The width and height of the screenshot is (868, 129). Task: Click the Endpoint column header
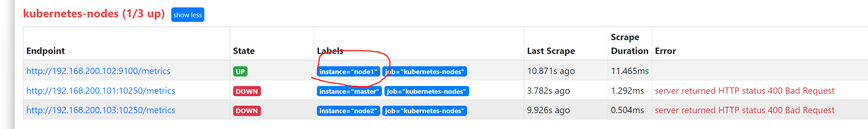pyautogui.click(x=45, y=51)
